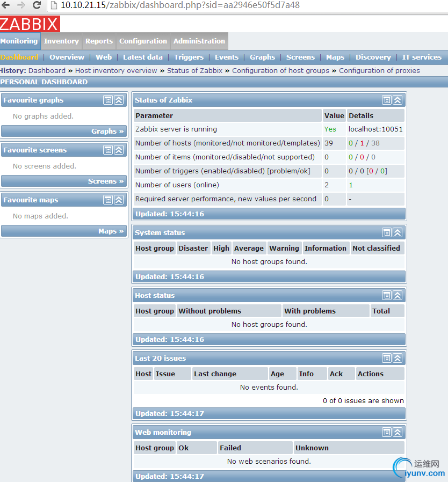Image resolution: width=448 pixels, height=482 pixels.
Task: Select the Dashboard submenu item
Action: [x=19, y=57]
